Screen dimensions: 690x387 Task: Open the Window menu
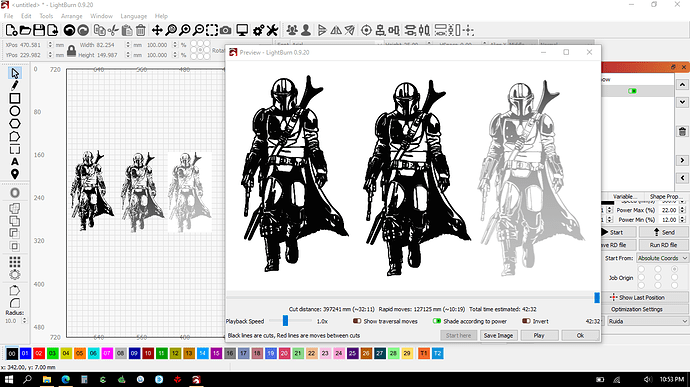101,16
